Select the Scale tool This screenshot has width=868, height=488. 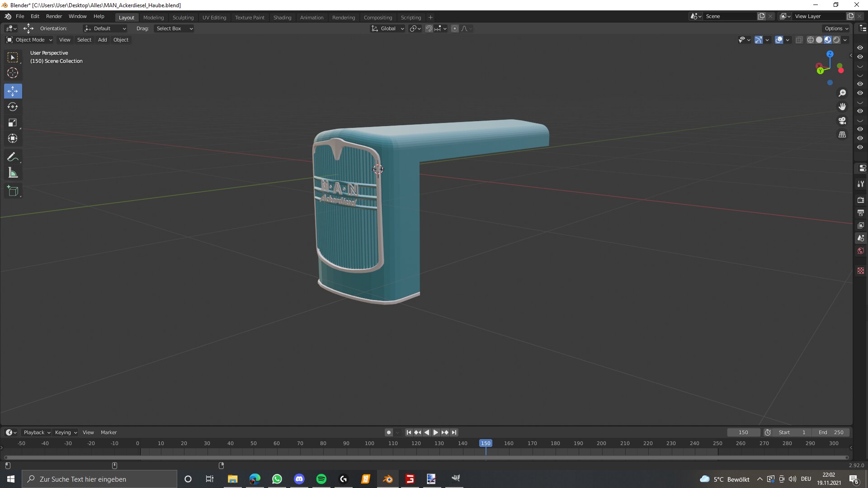tap(13, 123)
